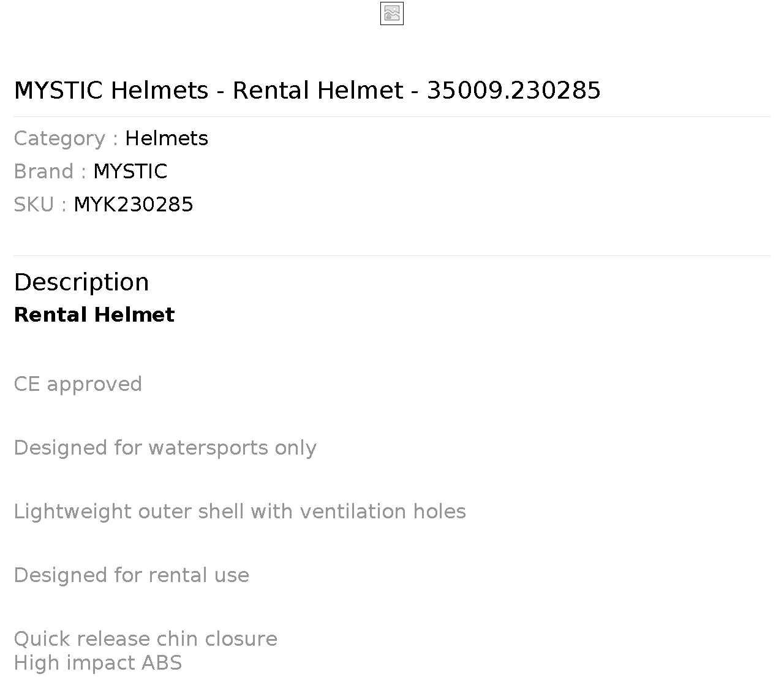This screenshot has width=784, height=696.
Task: Click the broken product image icon
Action: tap(392, 14)
